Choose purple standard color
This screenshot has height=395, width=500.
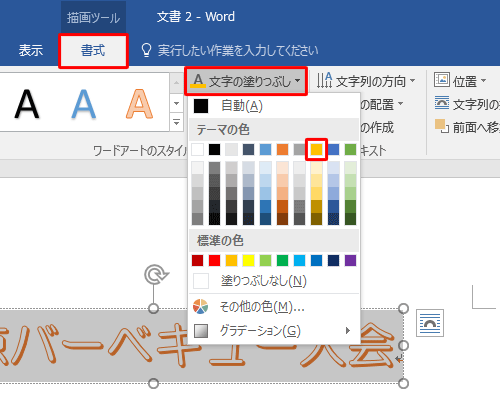(x=351, y=260)
